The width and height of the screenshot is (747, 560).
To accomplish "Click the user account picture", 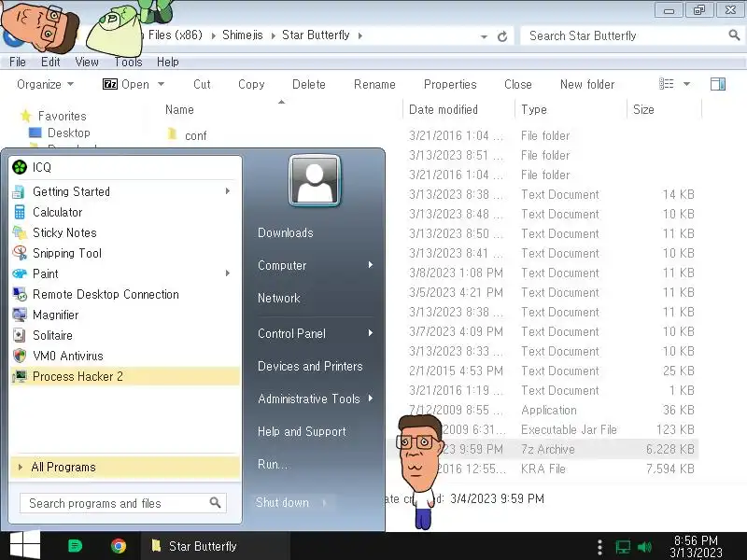I will (x=315, y=181).
